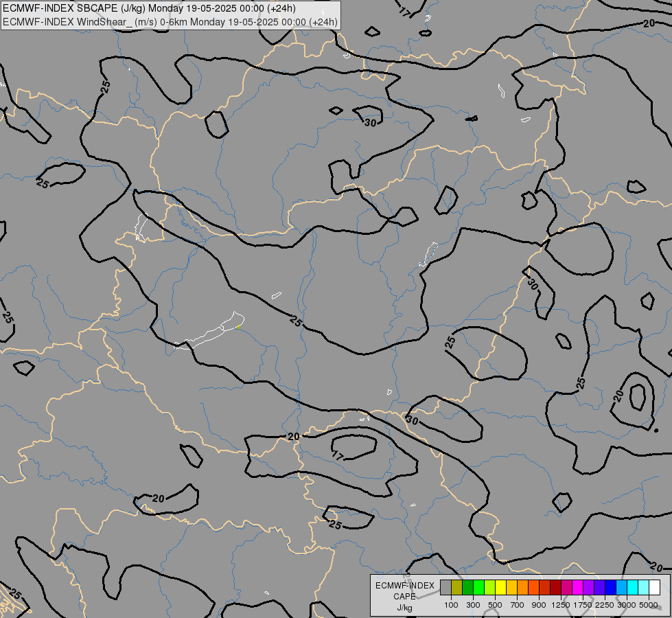
Task: Click the legend tick label 1750
Action: pyautogui.click(x=583, y=605)
